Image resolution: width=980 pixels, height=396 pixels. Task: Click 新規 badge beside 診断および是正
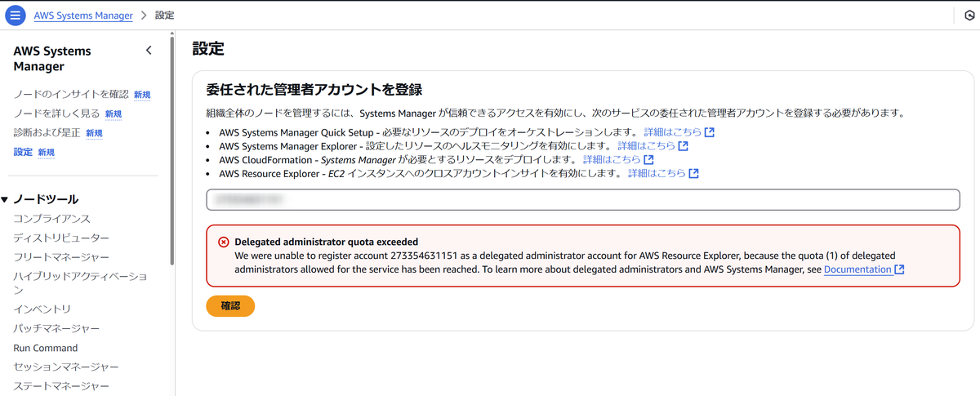[94, 133]
